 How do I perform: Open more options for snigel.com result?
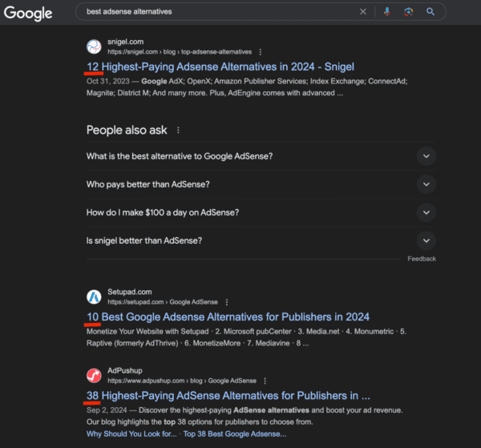coord(260,52)
